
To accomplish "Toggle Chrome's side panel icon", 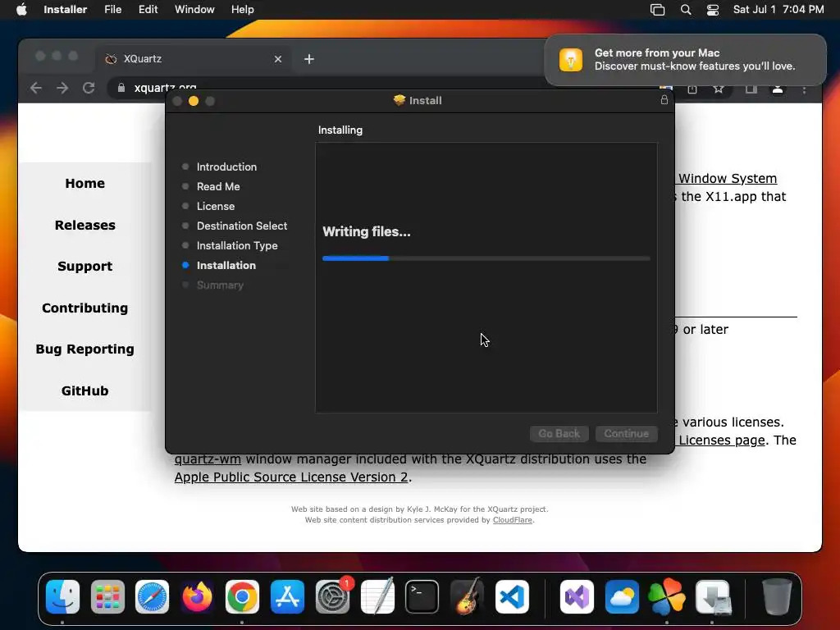I will (751, 89).
